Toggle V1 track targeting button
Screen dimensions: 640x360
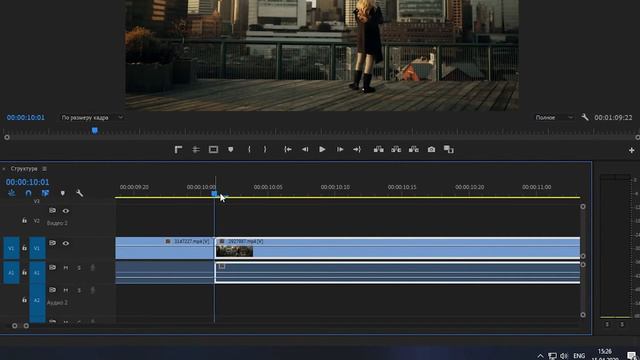pyautogui.click(x=37, y=248)
